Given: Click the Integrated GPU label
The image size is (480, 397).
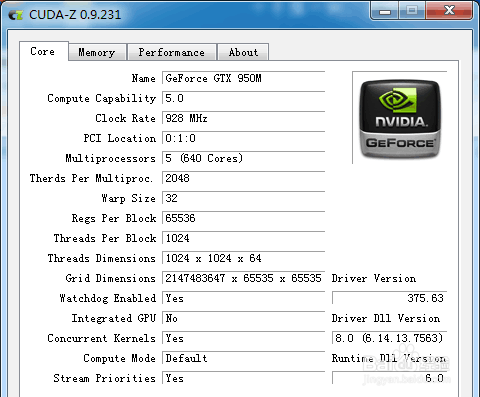Looking at the screenshot, I should pyautogui.click(x=114, y=319).
